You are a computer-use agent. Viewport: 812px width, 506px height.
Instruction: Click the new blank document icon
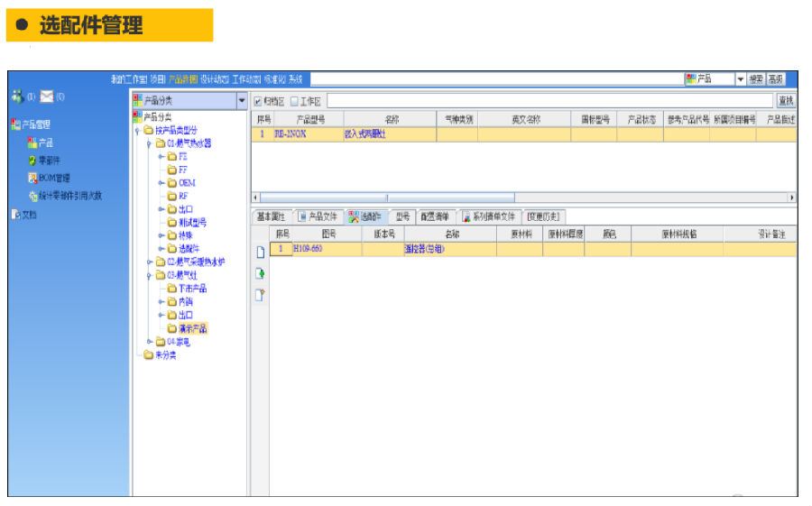pyautogui.click(x=260, y=253)
